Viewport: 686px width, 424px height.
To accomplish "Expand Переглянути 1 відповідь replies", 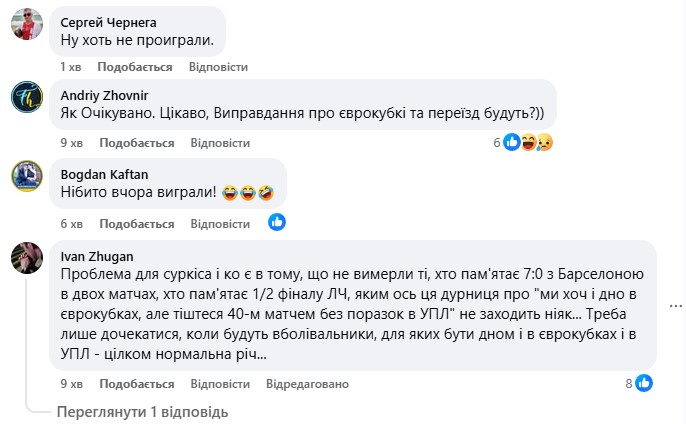I will 142,411.
